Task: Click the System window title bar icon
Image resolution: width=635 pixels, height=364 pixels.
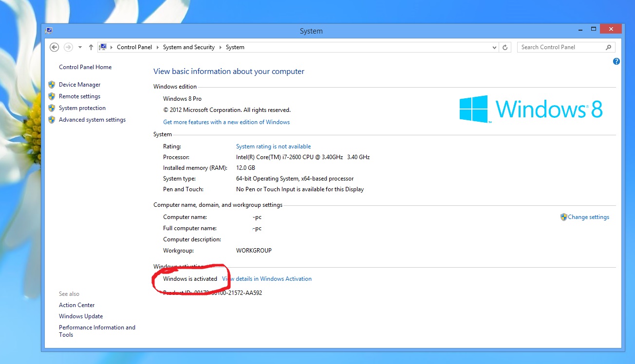Action: tap(49, 31)
